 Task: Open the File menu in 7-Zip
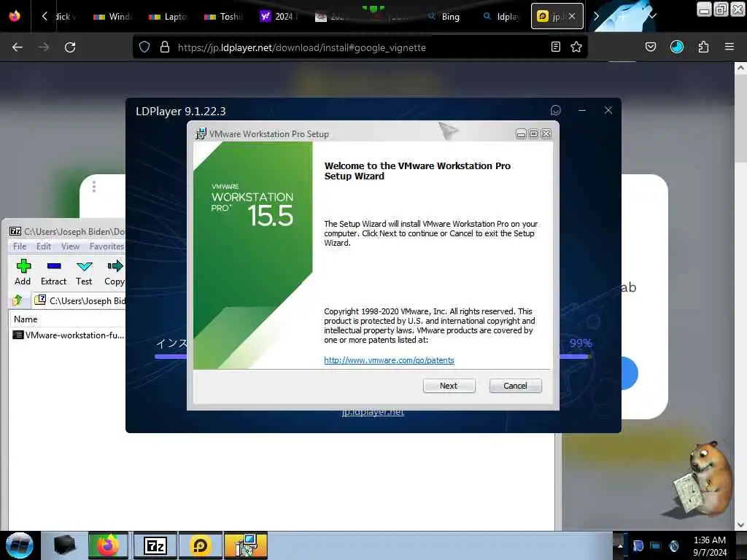(20, 246)
